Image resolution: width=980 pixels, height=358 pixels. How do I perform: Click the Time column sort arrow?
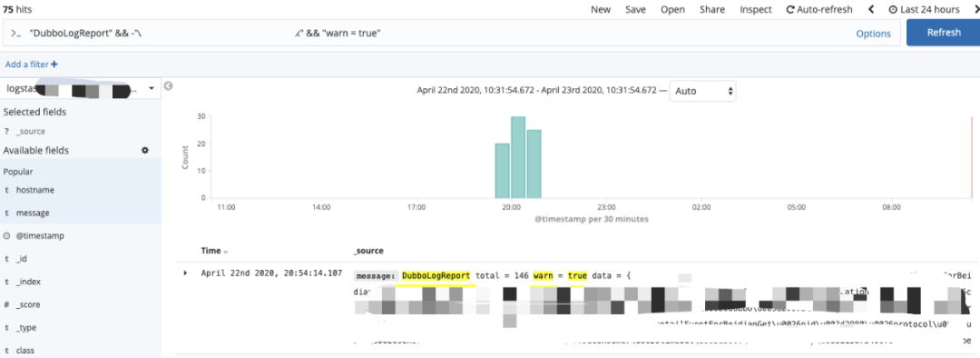pos(226,252)
